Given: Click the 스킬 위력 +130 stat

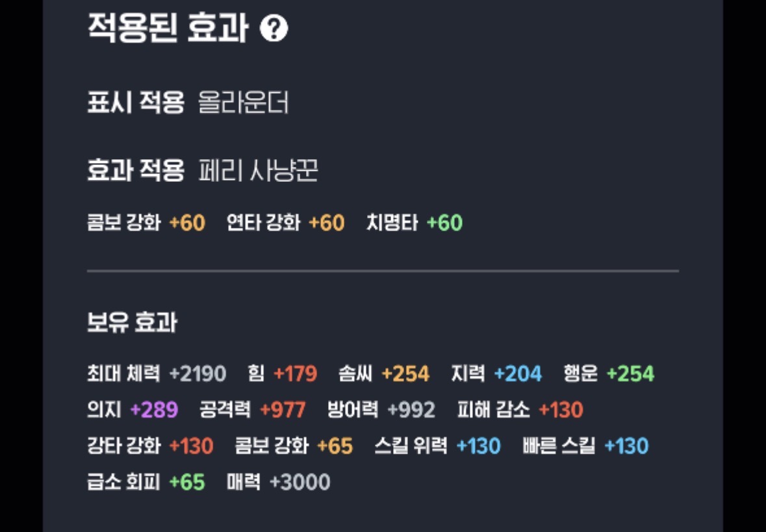Looking at the screenshot, I should [437, 446].
